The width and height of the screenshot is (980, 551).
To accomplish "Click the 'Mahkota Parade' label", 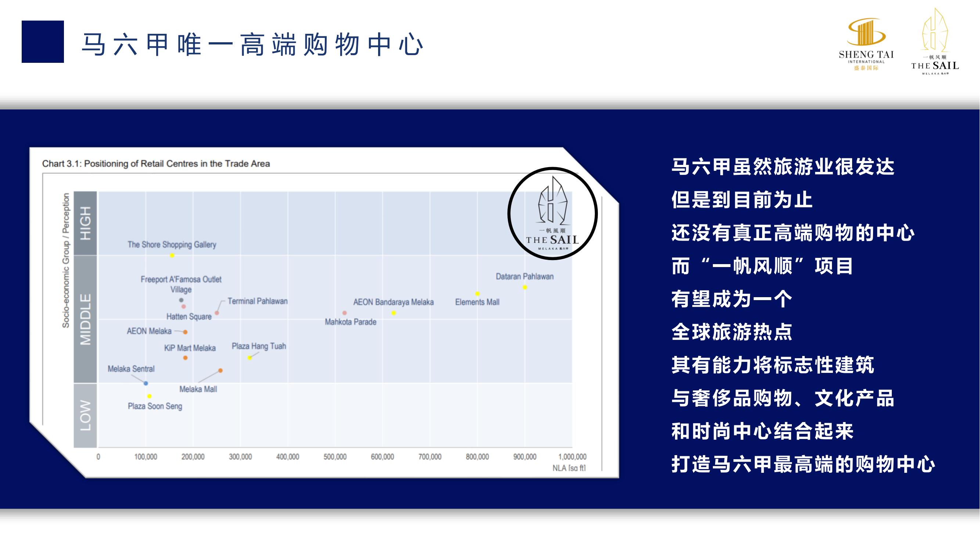I will point(351,322).
